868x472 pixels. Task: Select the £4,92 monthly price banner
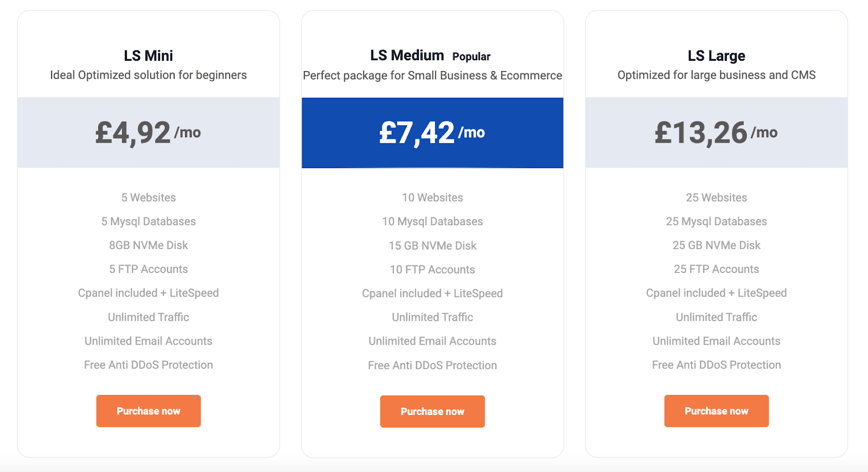[148, 132]
